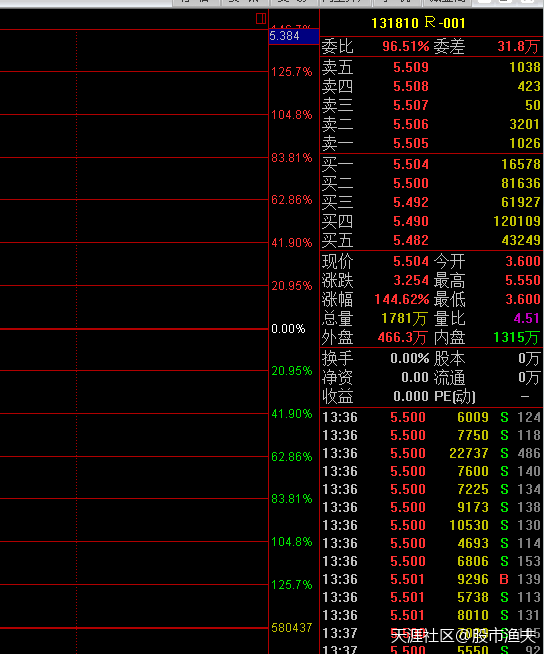Click the 买一 bid price 5.504
This screenshot has height=654, width=544.
click(x=411, y=164)
